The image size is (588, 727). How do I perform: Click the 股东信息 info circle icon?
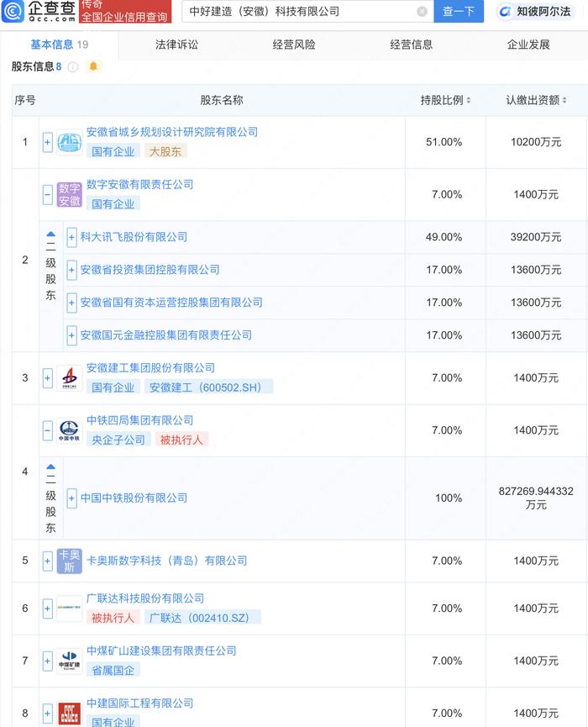click(x=73, y=67)
